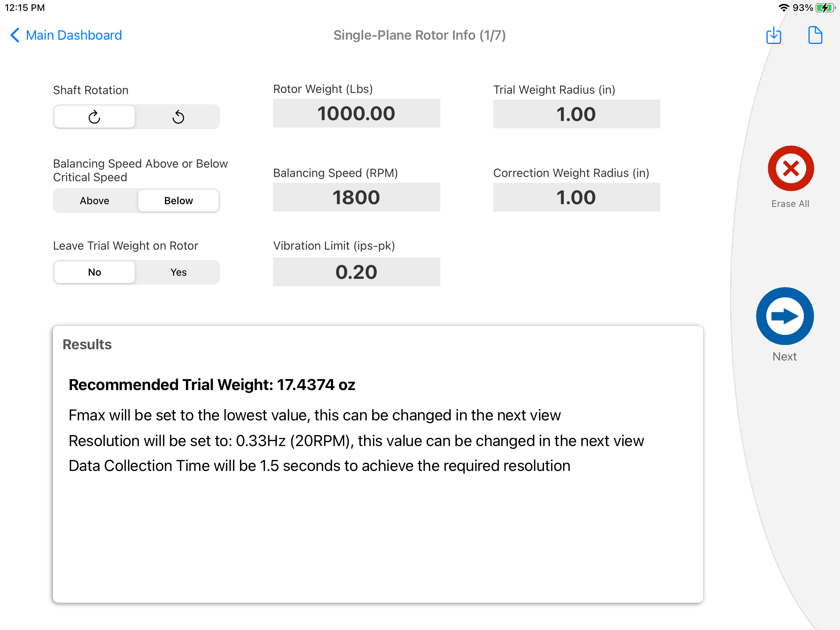The width and height of the screenshot is (840, 630).
Task: Tap the battery status icon
Action: pyautogui.click(x=825, y=8)
